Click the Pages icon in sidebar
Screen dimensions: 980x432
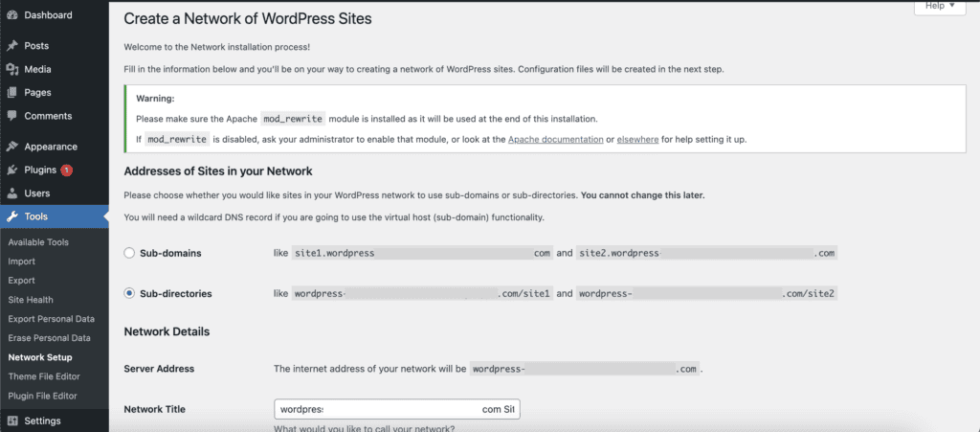(x=11, y=93)
